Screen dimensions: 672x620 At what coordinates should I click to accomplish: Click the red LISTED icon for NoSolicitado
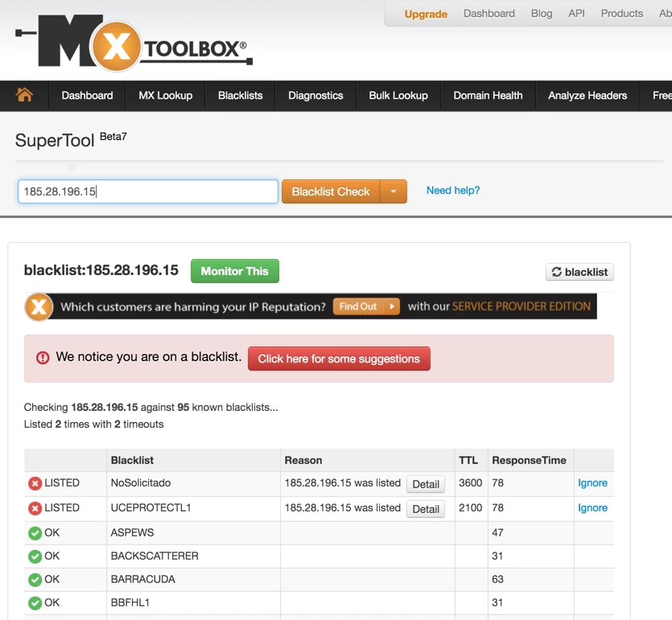(35, 483)
